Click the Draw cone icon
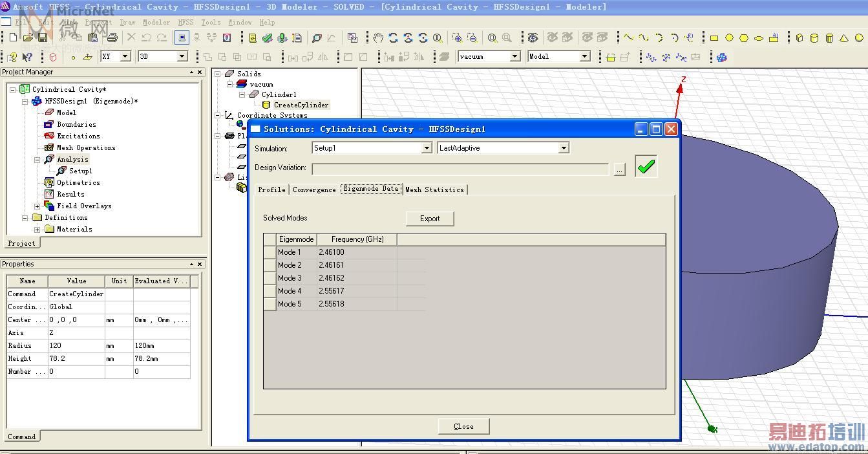 pyautogui.click(x=844, y=38)
